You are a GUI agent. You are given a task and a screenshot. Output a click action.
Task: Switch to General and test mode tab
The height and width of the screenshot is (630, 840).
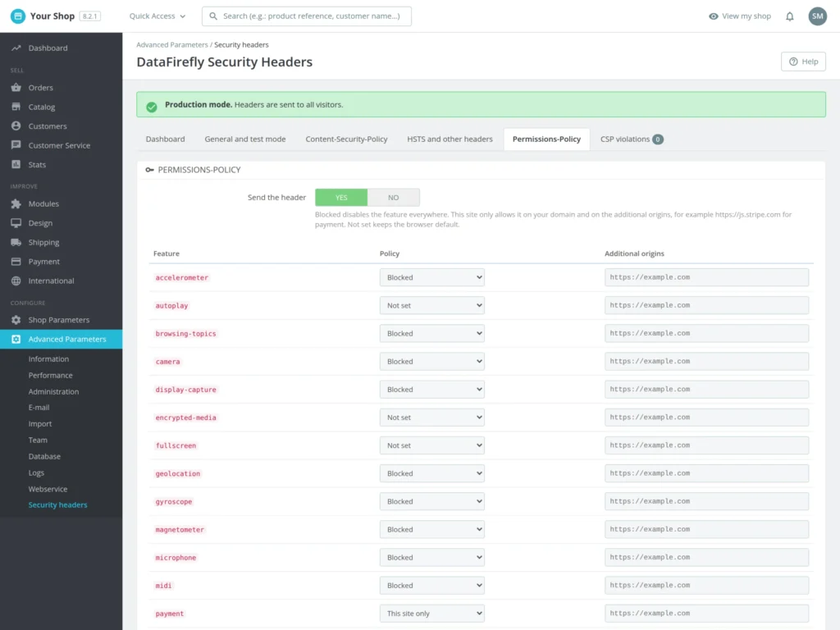point(244,139)
